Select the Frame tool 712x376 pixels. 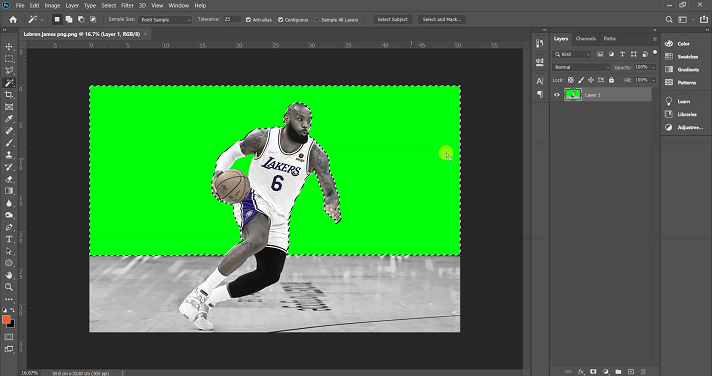9,107
